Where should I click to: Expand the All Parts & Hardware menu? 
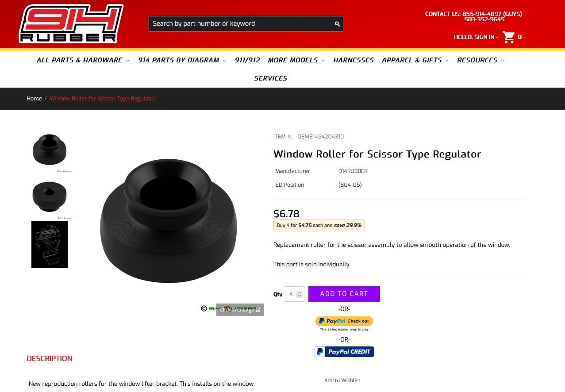coord(83,60)
